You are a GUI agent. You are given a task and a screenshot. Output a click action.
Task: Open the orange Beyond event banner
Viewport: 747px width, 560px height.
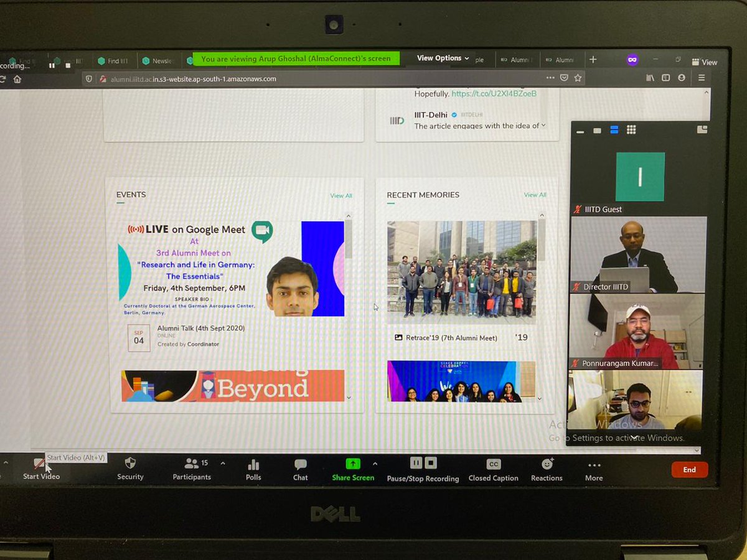(x=233, y=386)
